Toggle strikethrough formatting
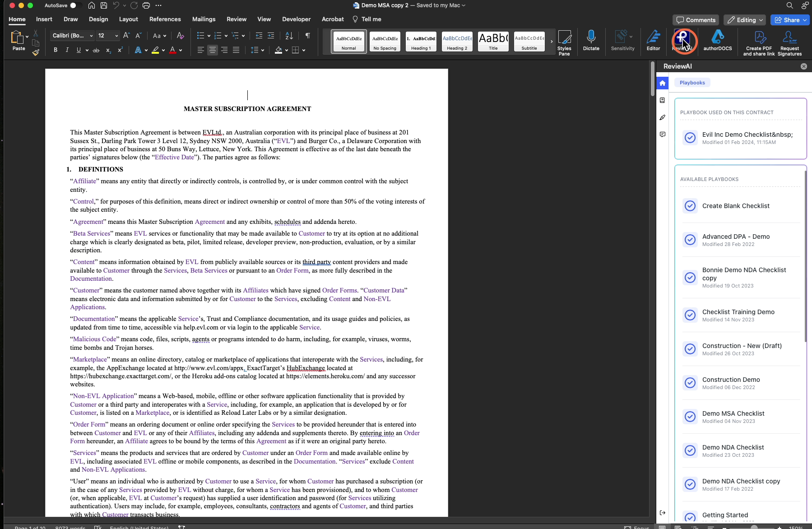Viewport: 812px width, 529px height. [96, 50]
